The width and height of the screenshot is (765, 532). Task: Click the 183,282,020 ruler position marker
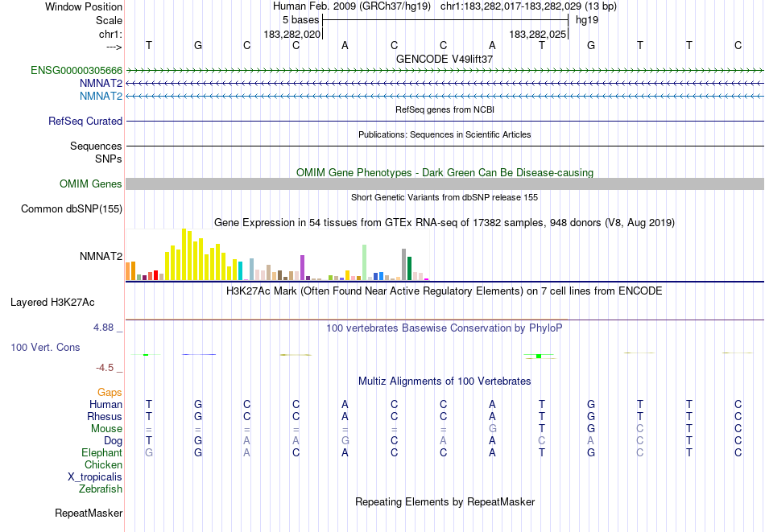pyautogui.click(x=292, y=34)
